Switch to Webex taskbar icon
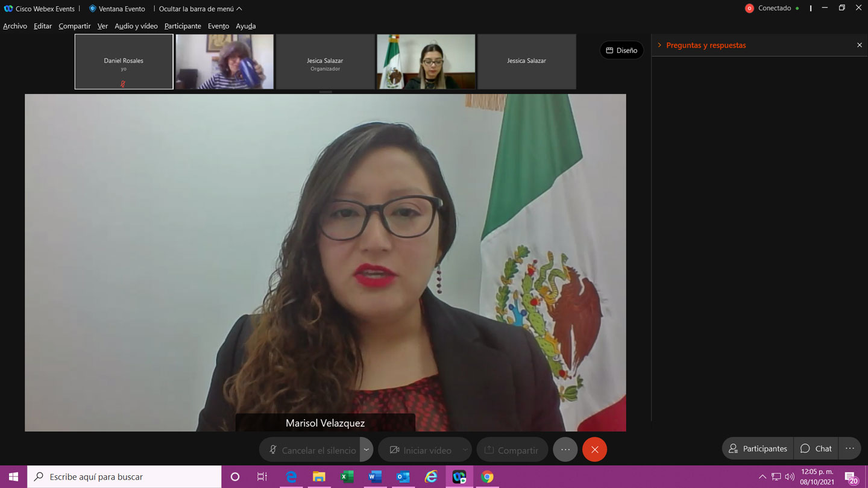Viewport: 868px width, 488px height. click(459, 477)
